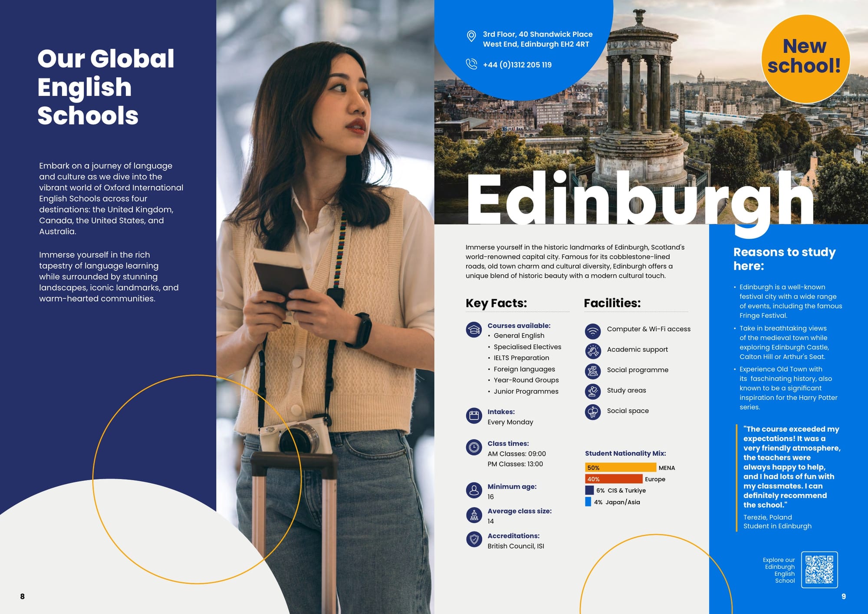The width and height of the screenshot is (868, 614).
Task: Click the +44 (0)1312 205 119 phone number
Action: click(517, 65)
